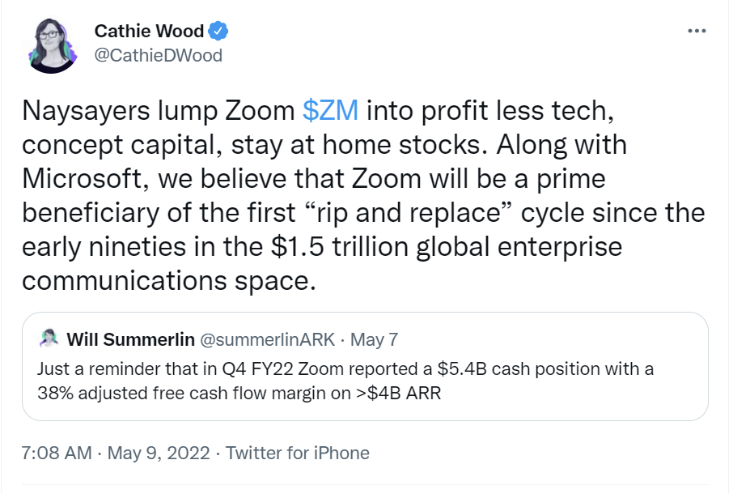Click the "rip and replace" quoted phrase
Screen dimensions: 750x494
[408, 212]
